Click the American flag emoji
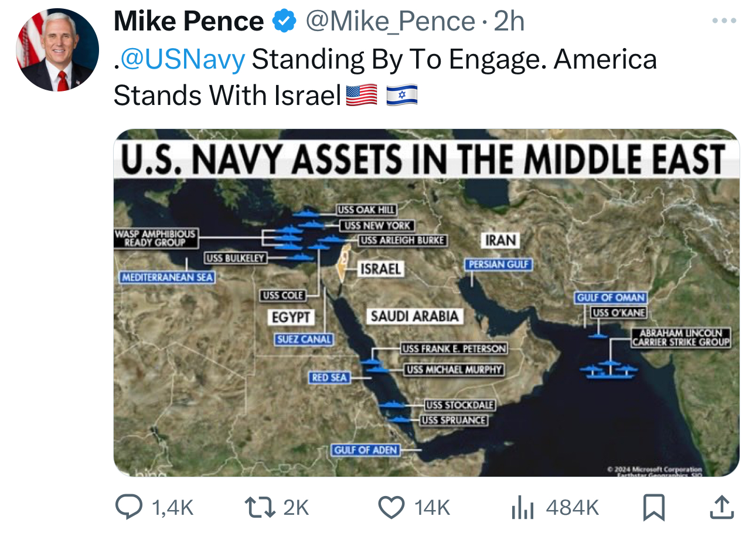Screen dimensions: 756x540 click(362, 94)
